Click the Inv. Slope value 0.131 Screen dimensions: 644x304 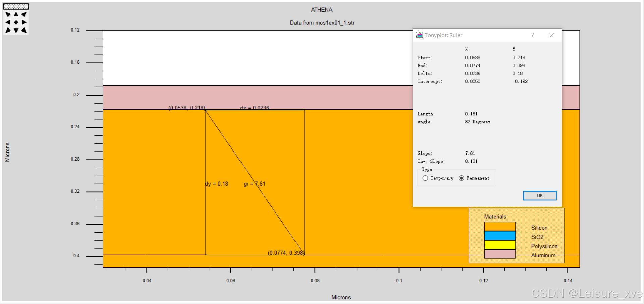click(x=471, y=161)
